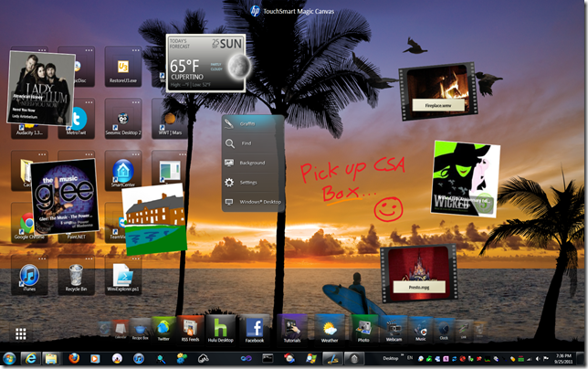This screenshot has height=369, width=588.
Task: Open the Clock app in the dock
Action: pos(444,331)
